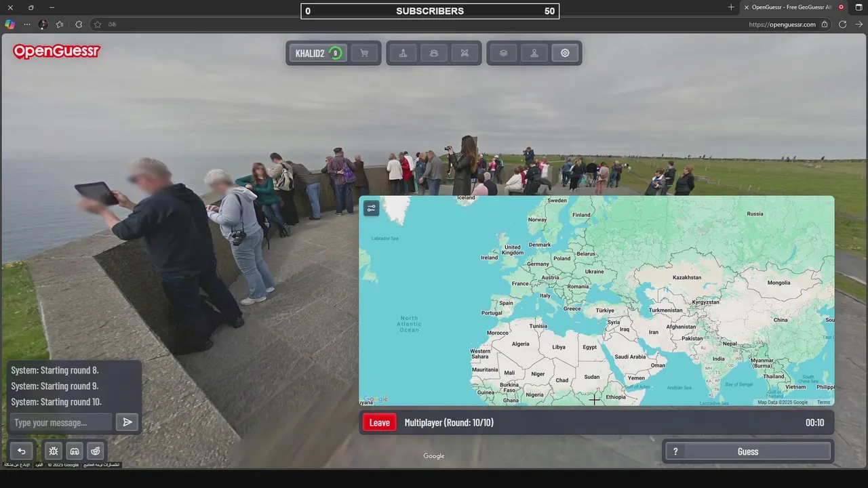The height and width of the screenshot is (488, 868).
Task: Click Ireland on the guess map
Action: click(489, 258)
